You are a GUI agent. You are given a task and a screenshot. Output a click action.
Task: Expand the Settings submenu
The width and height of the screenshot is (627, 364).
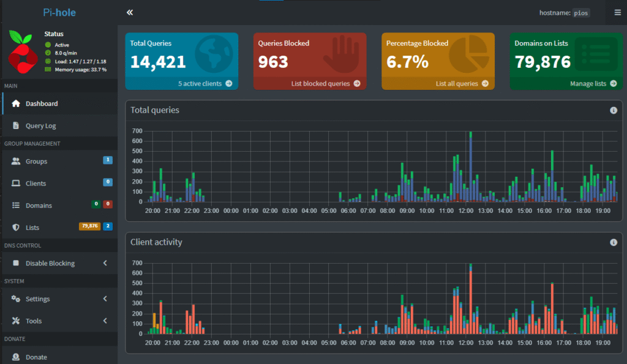(x=105, y=299)
